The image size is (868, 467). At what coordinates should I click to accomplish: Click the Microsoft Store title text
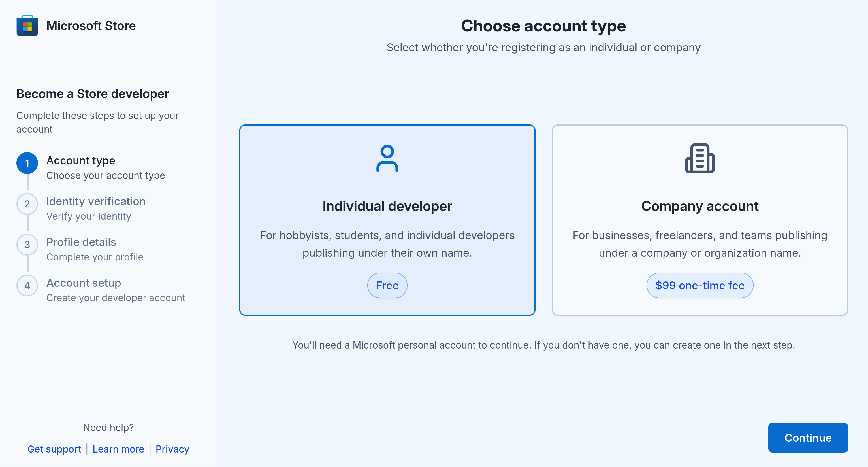[91, 26]
